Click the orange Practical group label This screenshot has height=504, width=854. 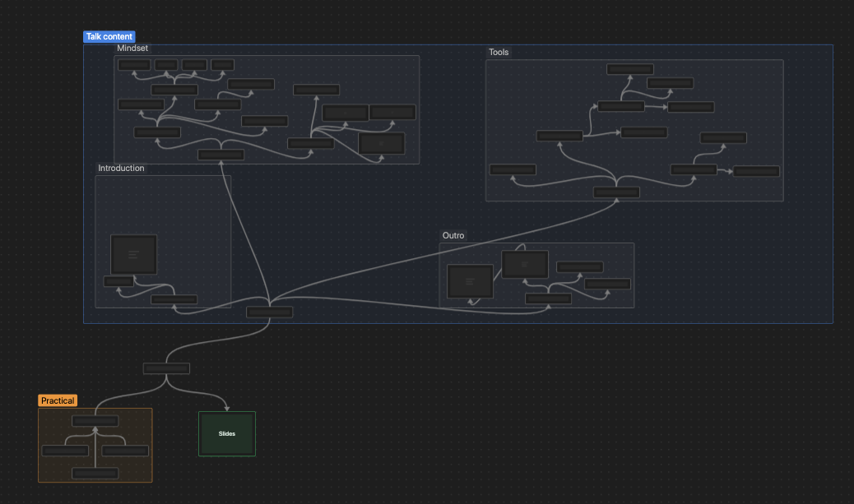[58, 400]
